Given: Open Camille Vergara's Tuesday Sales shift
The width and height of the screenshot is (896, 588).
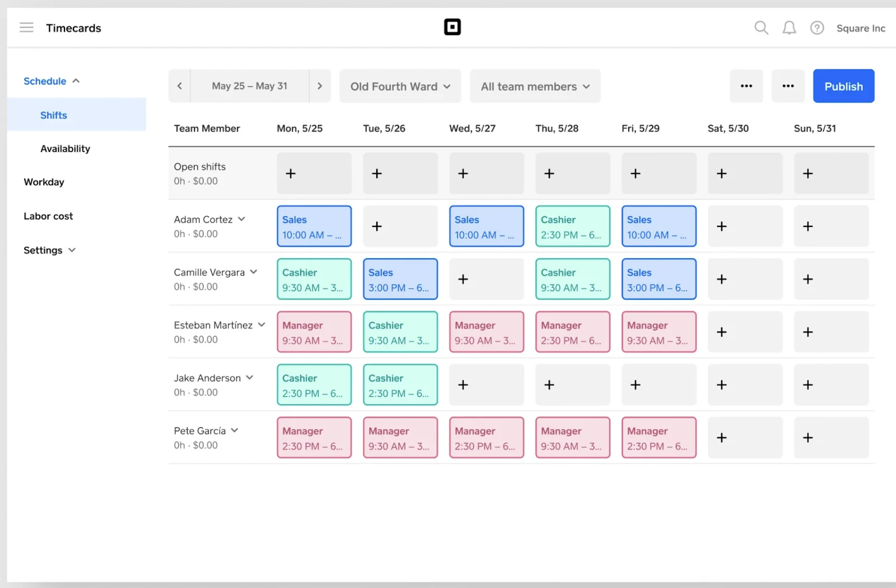Looking at the screenshot, I should pos(400,279).
